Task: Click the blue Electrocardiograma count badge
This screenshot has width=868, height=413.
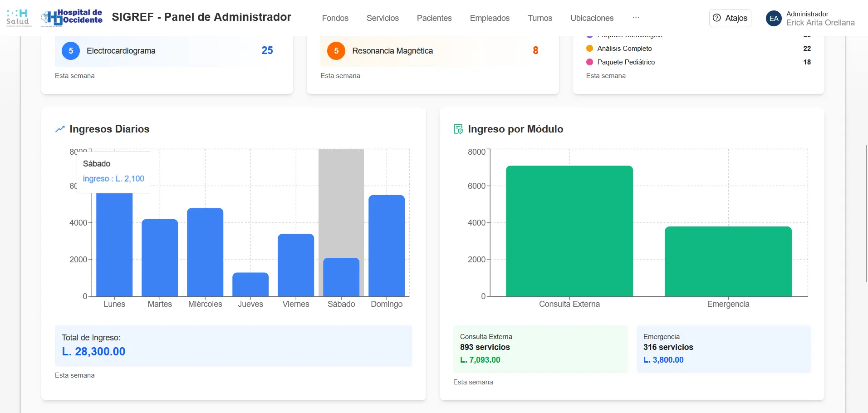Action: [x=70, y=51]
